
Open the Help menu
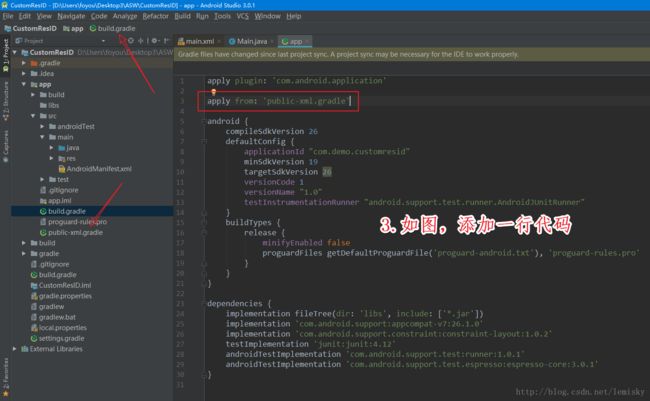pyautogui.click(x=293, y=16)
